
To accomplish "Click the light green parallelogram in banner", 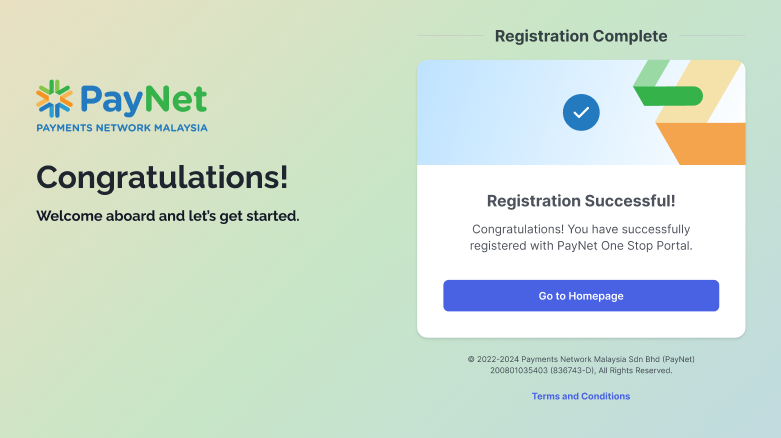I will [x=650, y=73].
